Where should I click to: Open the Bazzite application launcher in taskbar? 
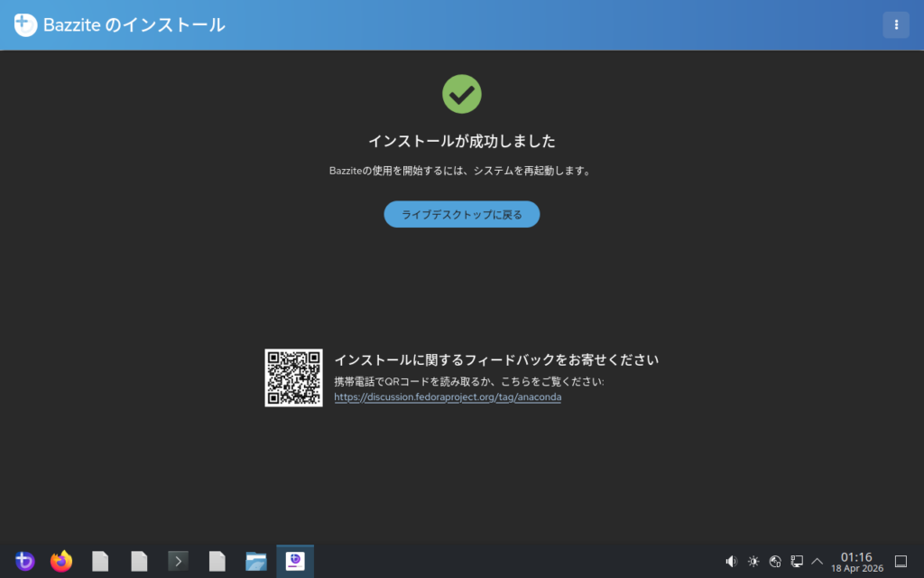click(x=24, y=562)
